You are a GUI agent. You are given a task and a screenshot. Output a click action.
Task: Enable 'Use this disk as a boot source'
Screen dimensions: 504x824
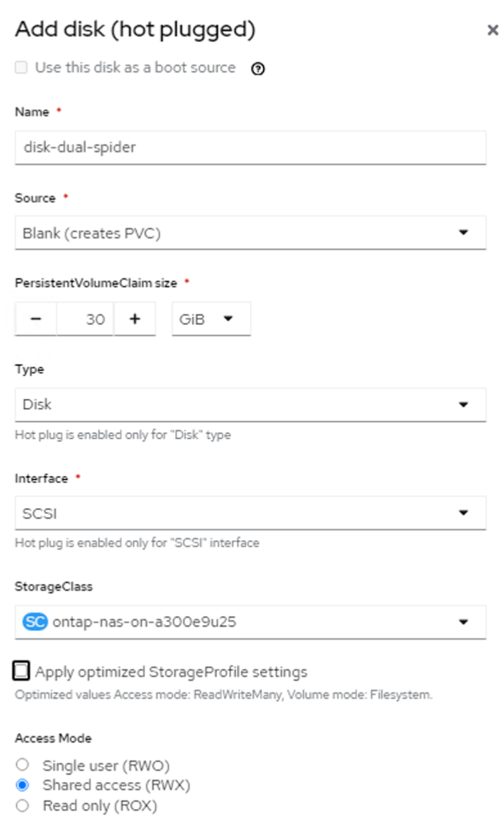(x=20, y=68)
